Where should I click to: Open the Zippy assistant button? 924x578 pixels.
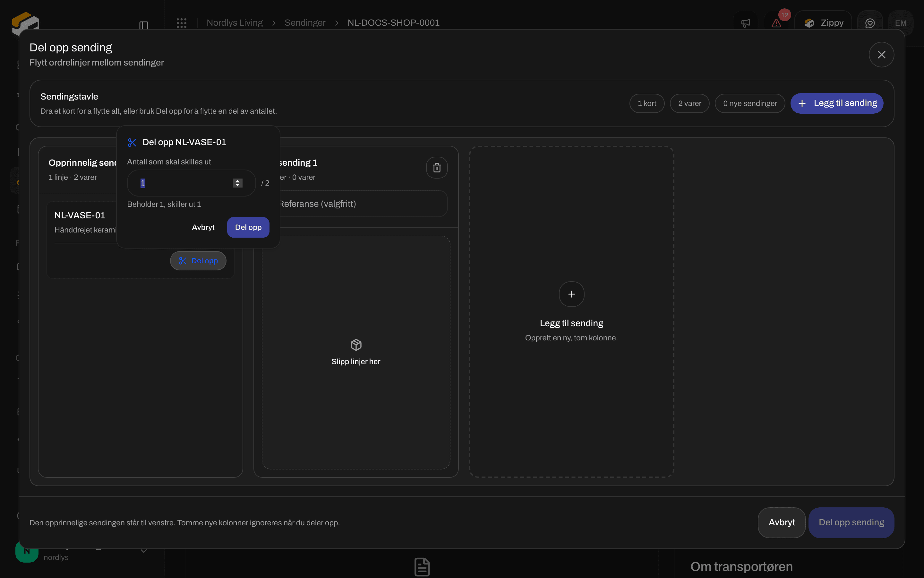(824, 23)
